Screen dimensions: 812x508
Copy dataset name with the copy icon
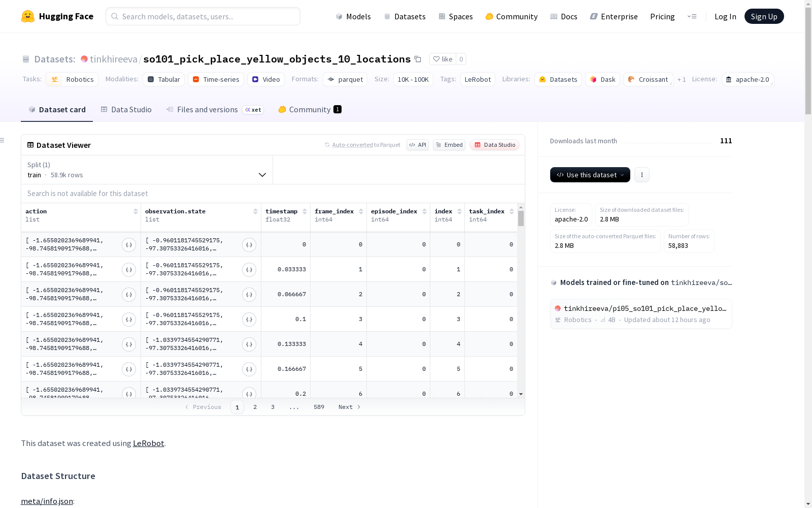(418, 59)
